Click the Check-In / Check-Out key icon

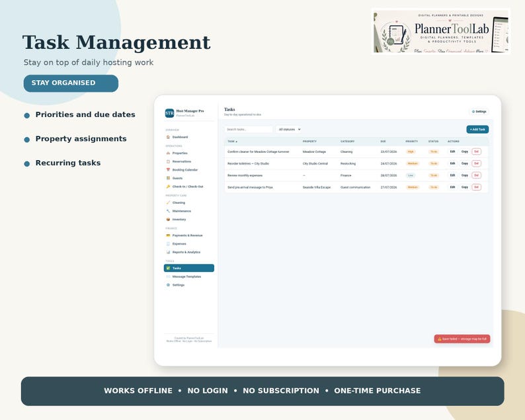point(168,187)
